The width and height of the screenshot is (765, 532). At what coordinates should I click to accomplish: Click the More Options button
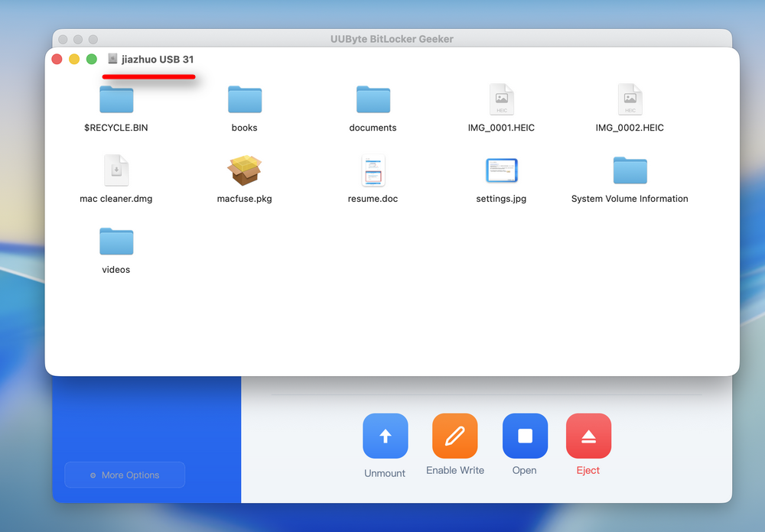pos(124,475)
